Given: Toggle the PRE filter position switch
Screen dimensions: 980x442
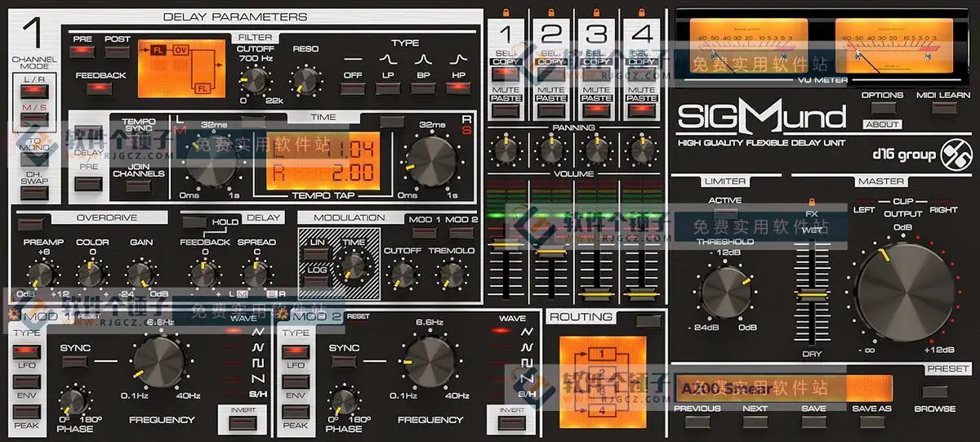Looking at the screenshot, I should pos(82,52).
